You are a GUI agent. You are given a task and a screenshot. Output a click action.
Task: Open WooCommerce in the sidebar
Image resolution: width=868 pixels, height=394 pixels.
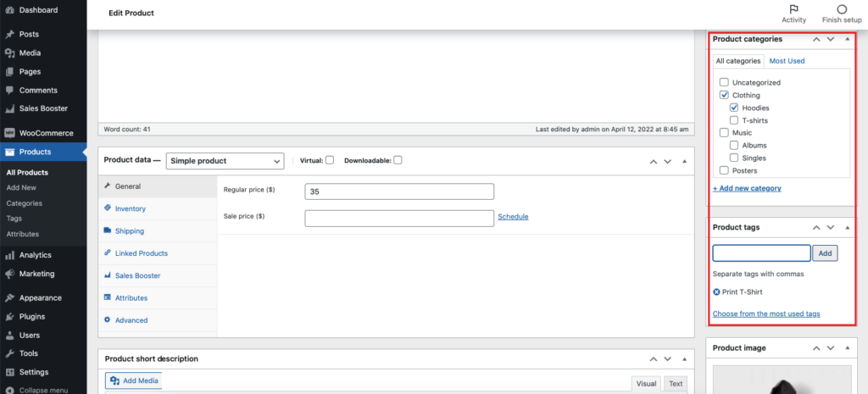(46, 133)
